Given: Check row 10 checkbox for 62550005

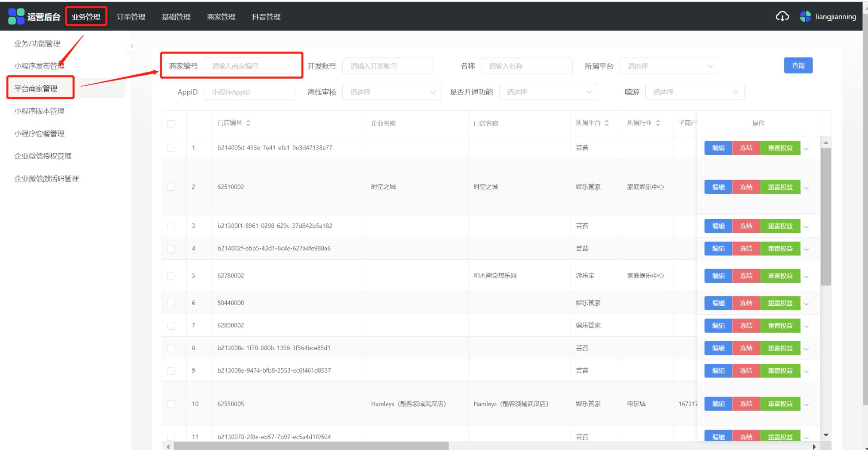Looking at the screenshot, I should [x=171, y=404].
